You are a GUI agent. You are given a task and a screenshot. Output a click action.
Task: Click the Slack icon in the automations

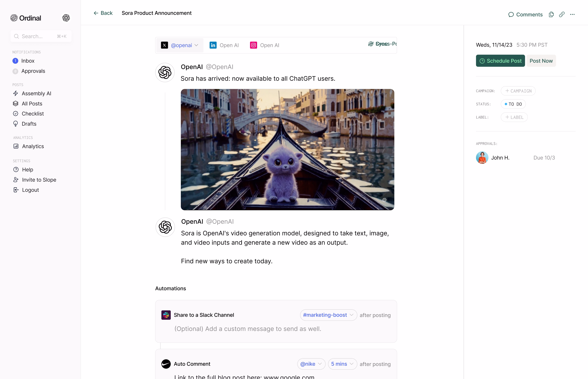[166, 315]
